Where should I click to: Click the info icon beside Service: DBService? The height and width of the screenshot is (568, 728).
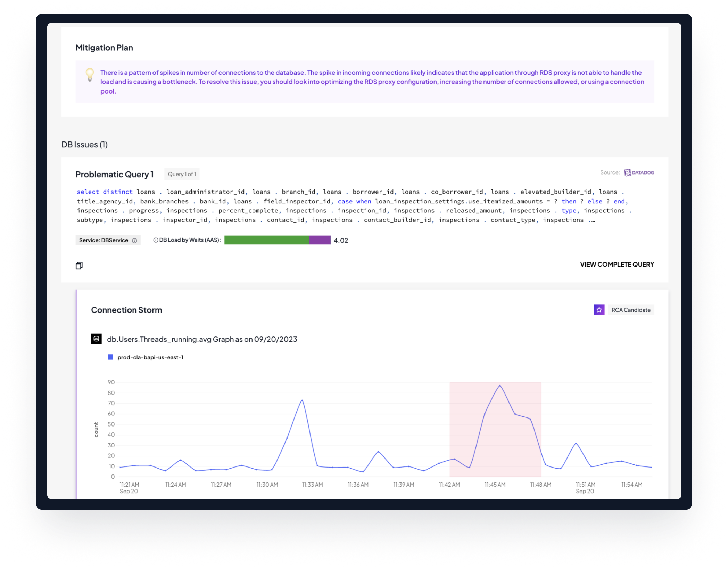click(x=134, y=241)
